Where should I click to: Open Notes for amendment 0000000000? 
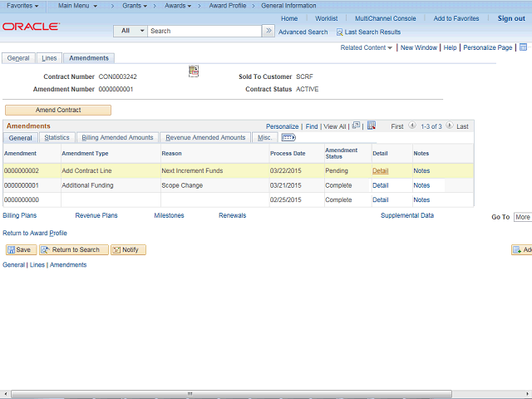coord(421,199)
